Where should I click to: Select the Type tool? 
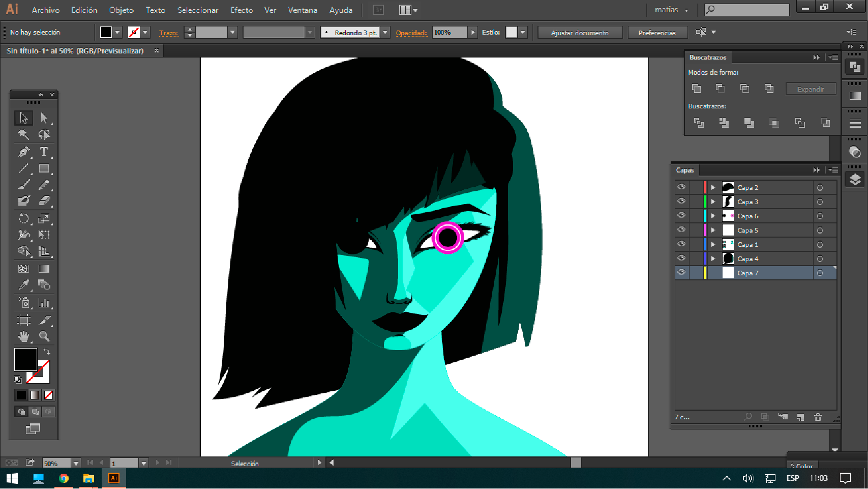[44, 152]
